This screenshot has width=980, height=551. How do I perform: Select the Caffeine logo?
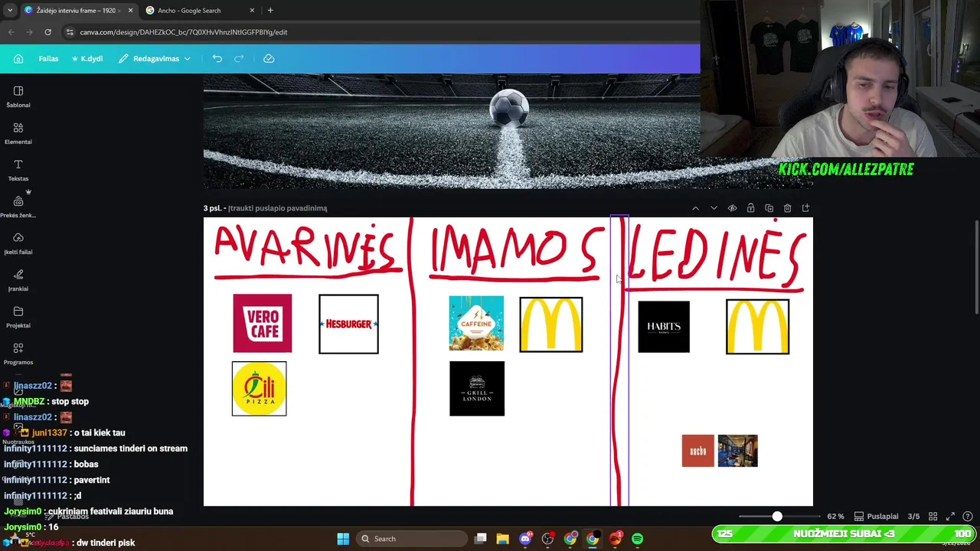pyautogui.click(x=476, y=323)
